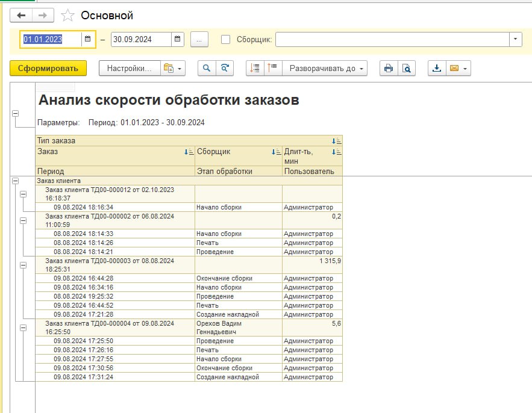The image size is (532, 413).
Task: Select the Заказ клиента group row
Action: point(189,181)
